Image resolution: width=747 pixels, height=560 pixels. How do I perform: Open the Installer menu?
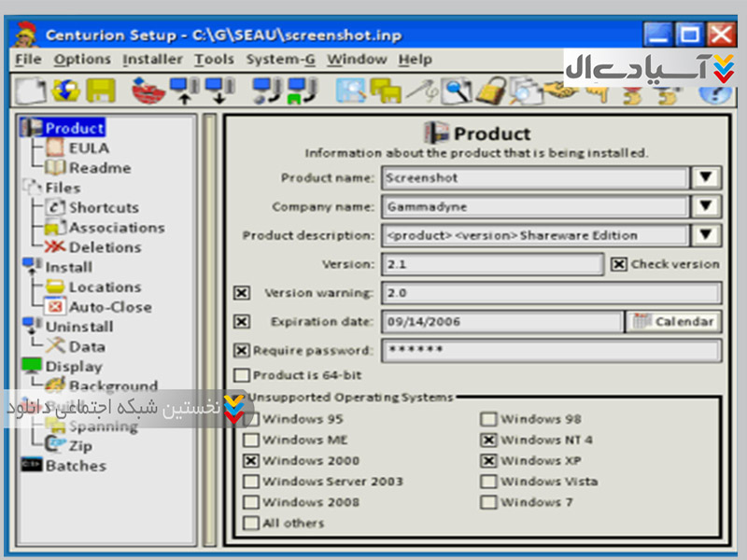coord(152,59)
